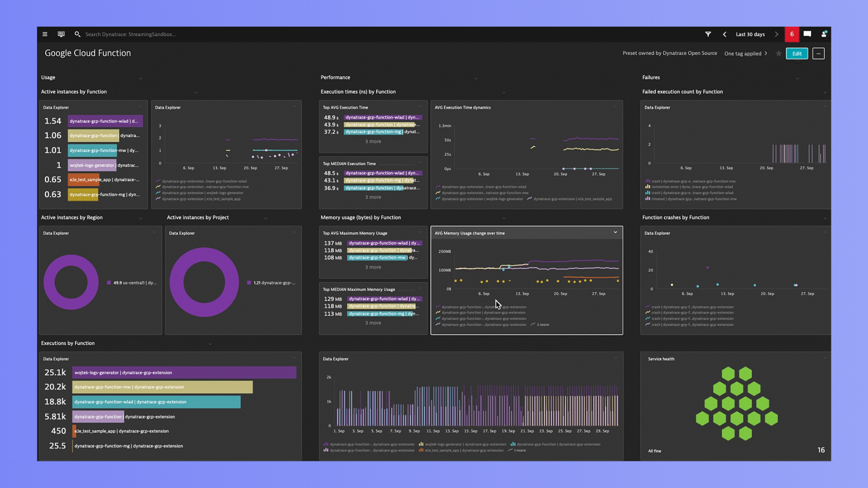Open the user profile icon
This screenshot has height=488, width=868.
tap(824, 34)
